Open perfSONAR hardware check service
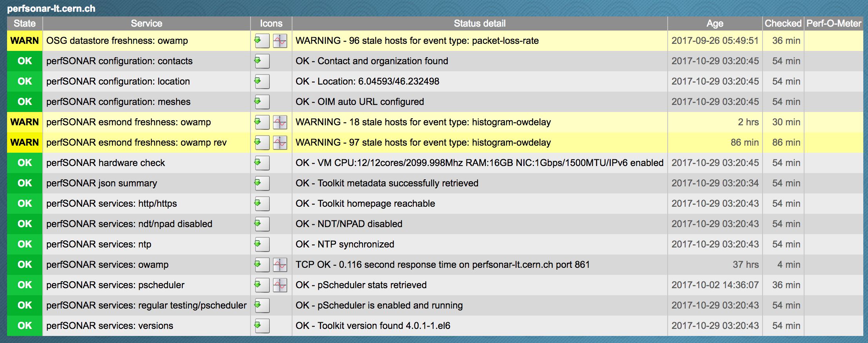 (105, 163)
